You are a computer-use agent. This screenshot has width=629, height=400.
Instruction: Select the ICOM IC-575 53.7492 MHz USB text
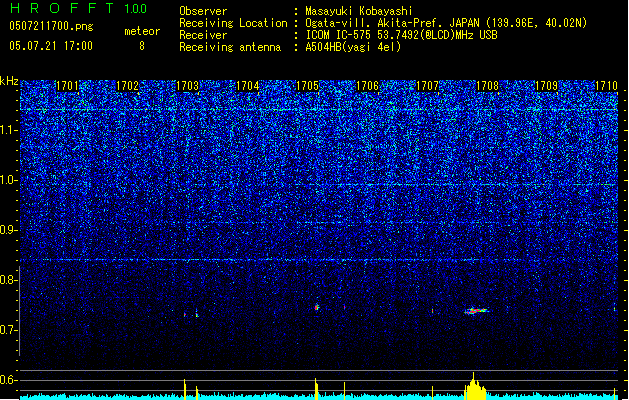tap(401, 35)
